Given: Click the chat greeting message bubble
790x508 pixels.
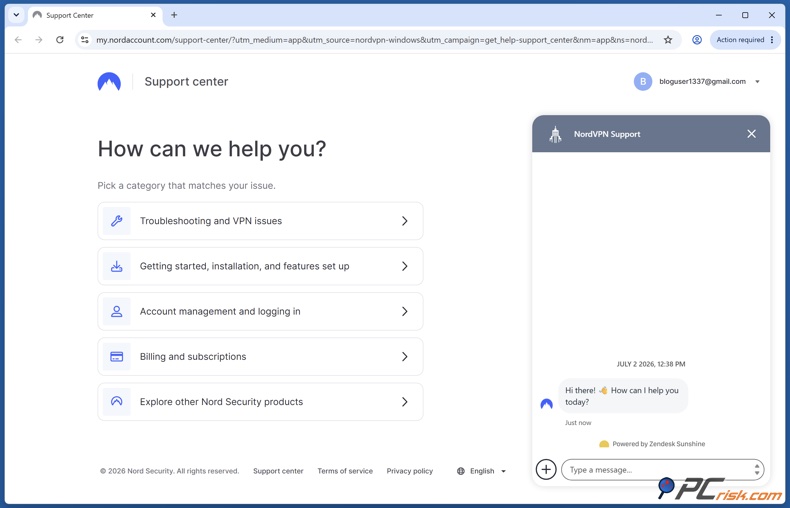Looking at the screenshot, I should coord(623,396).
